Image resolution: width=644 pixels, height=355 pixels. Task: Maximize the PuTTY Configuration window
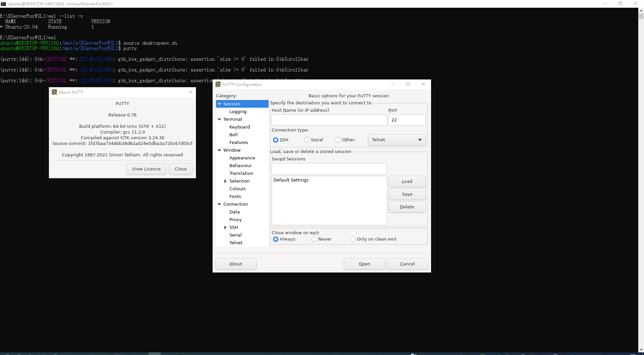(x=408, y=84)
